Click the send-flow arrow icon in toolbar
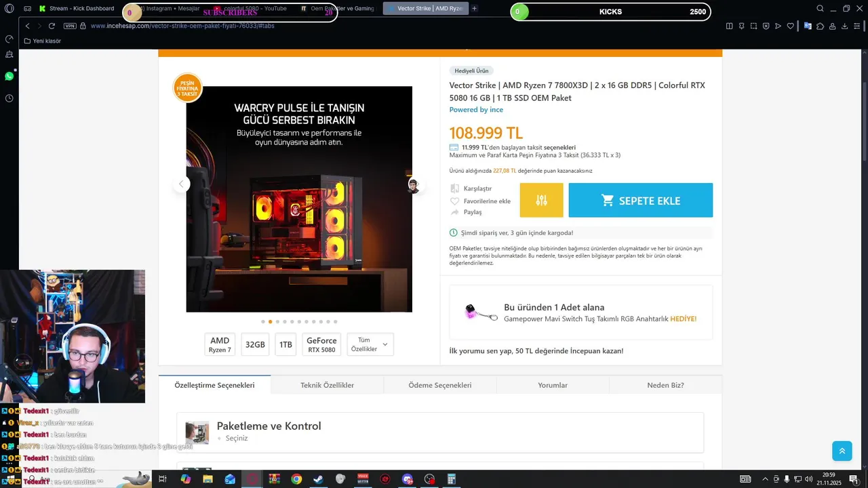 (x=778, y=26)
